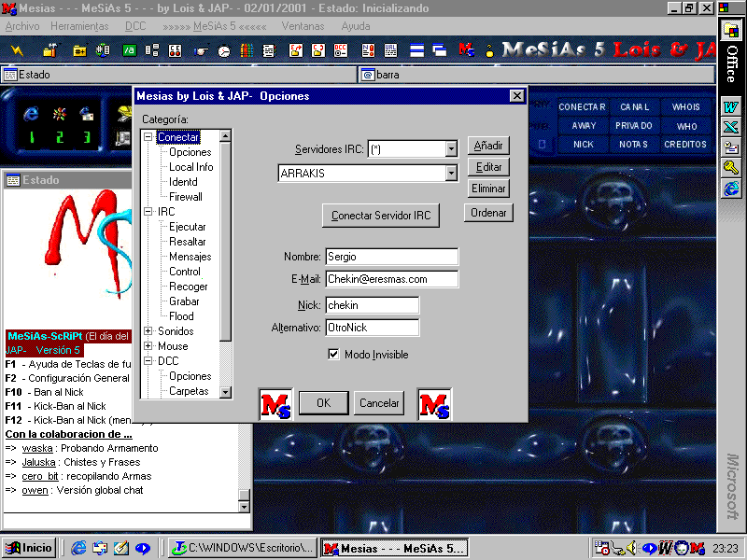The image size is (747, 560).
Task: Click the right Ms logo button in dialog
Action: pyautogui.click(x=434, y=404)
